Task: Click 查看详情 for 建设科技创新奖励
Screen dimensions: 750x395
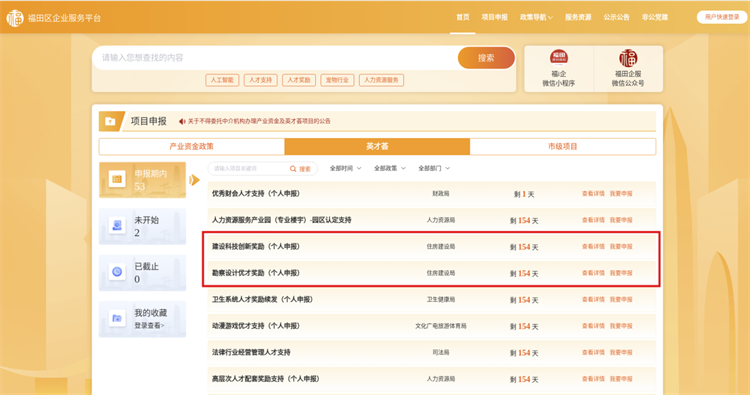Action: tap(593, 247)
